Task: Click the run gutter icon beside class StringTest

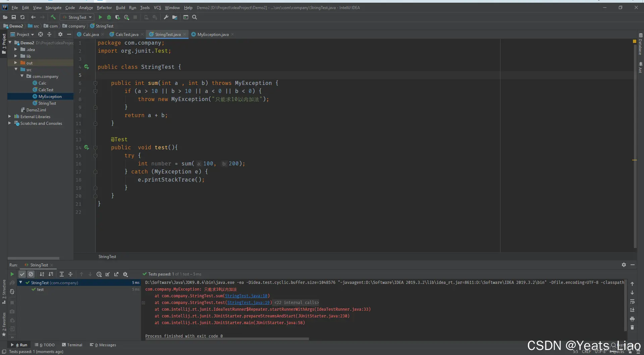Action: pos(87,67)
